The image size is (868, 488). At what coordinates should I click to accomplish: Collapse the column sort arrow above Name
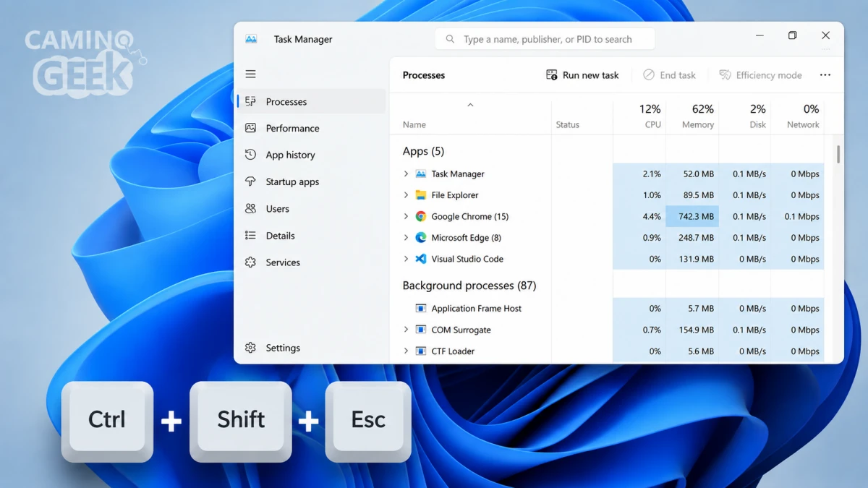470,106
